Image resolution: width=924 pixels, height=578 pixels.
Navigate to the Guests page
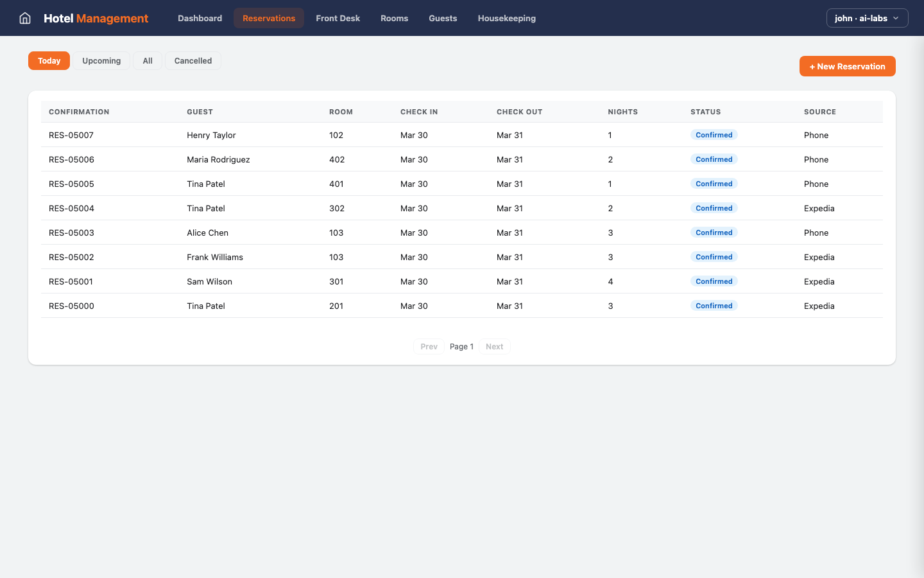[x=443, y=18]
